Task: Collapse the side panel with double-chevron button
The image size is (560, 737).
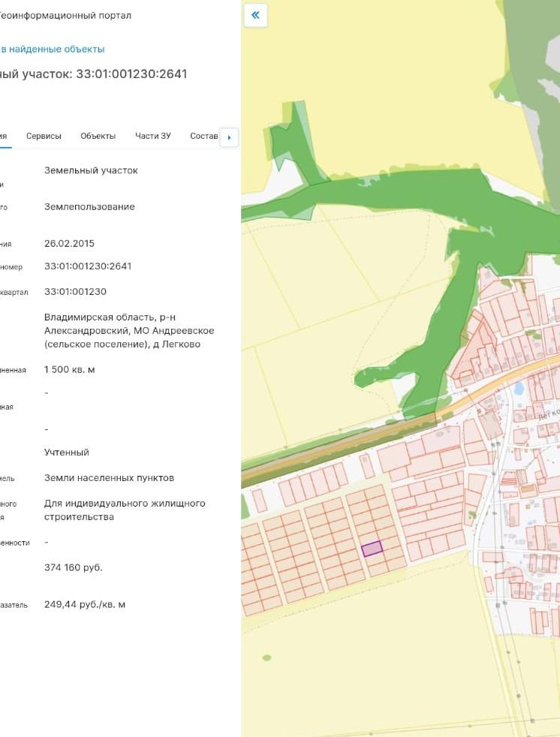Action: (x=256, y=15)
